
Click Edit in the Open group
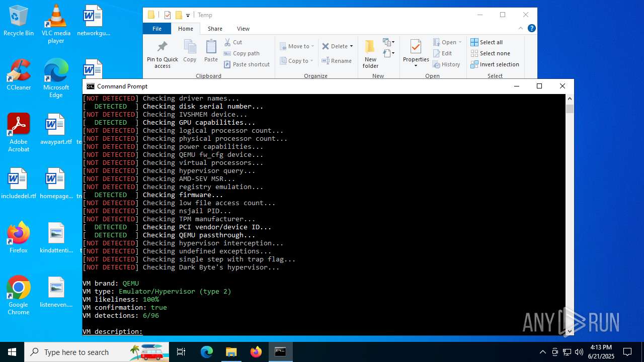442,53
